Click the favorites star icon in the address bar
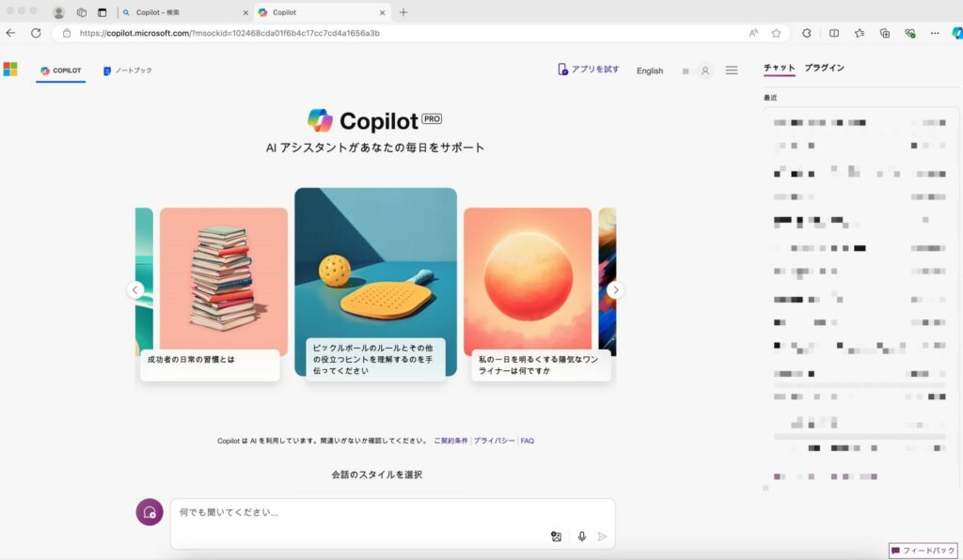Screen dimensions: 963x560 point(777,32)
